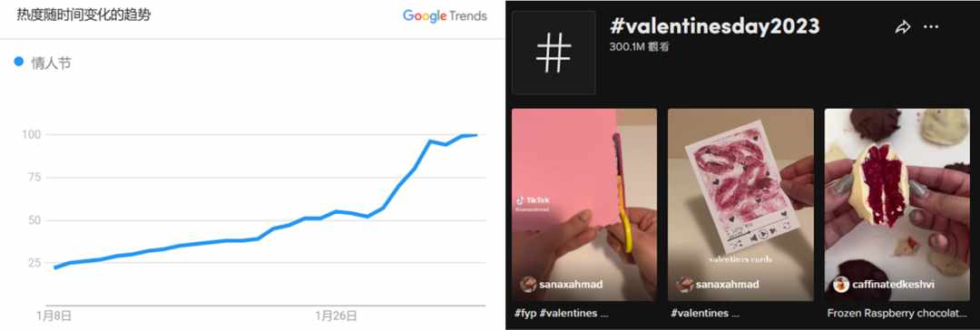Viewport: 980px width, 330px height.
Task: Click caffinatedkeshvi profile avatar
Action: pyautogui.click(x=841, y=285)
